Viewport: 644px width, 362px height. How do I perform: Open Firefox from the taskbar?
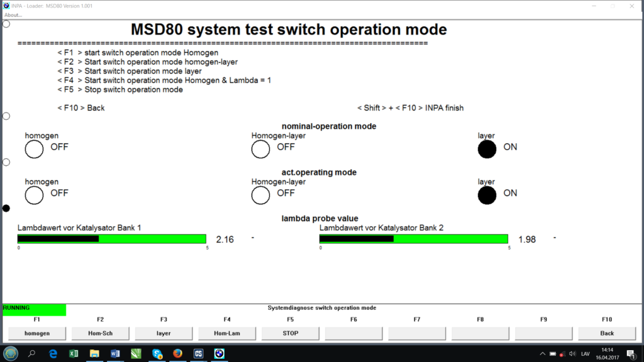(x=177, y=353)
